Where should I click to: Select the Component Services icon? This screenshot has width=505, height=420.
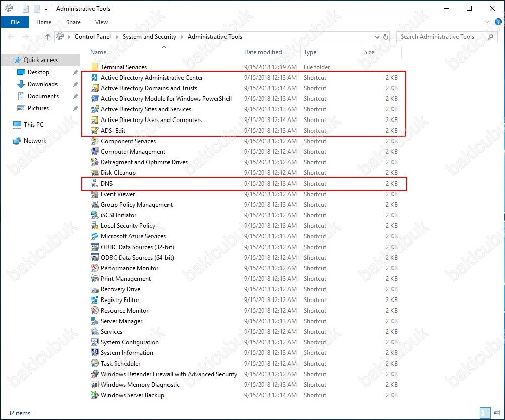click(x=94, y=141)
